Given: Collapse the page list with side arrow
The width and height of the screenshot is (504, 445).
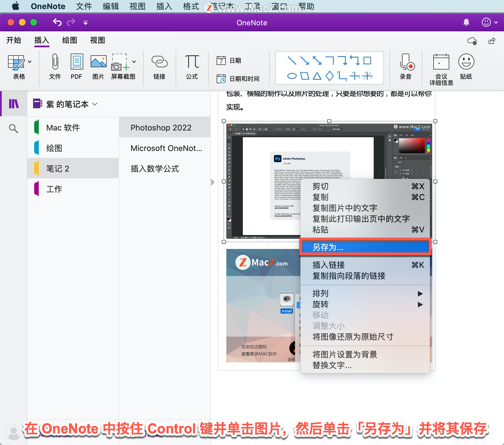Looking at the screenshot, I should [x=212, y=182].
